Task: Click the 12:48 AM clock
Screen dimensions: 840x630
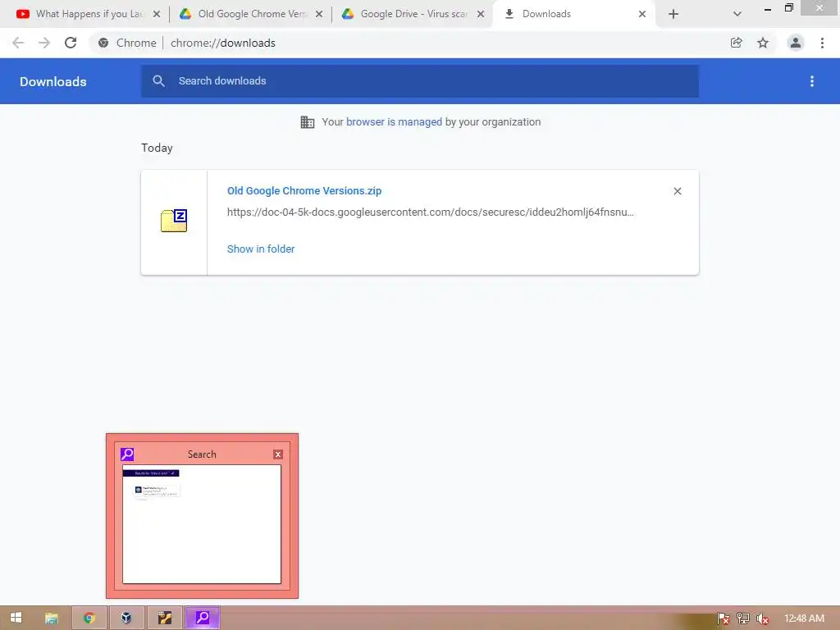Action: point(804,619)
